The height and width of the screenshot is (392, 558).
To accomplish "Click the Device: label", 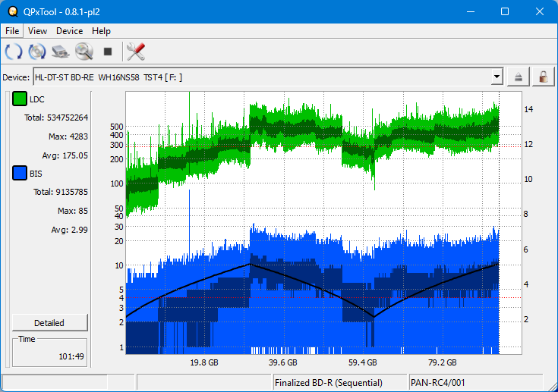I will tap(16, 77).
